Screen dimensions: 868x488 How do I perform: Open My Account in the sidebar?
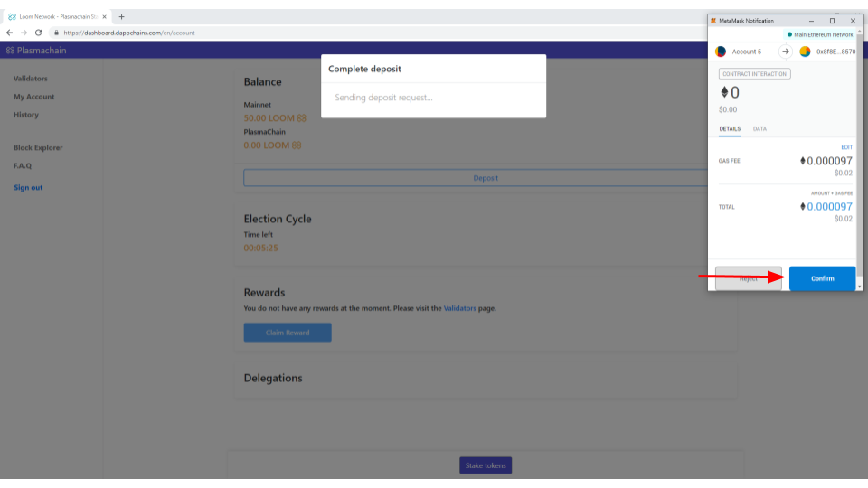[33, 97]
